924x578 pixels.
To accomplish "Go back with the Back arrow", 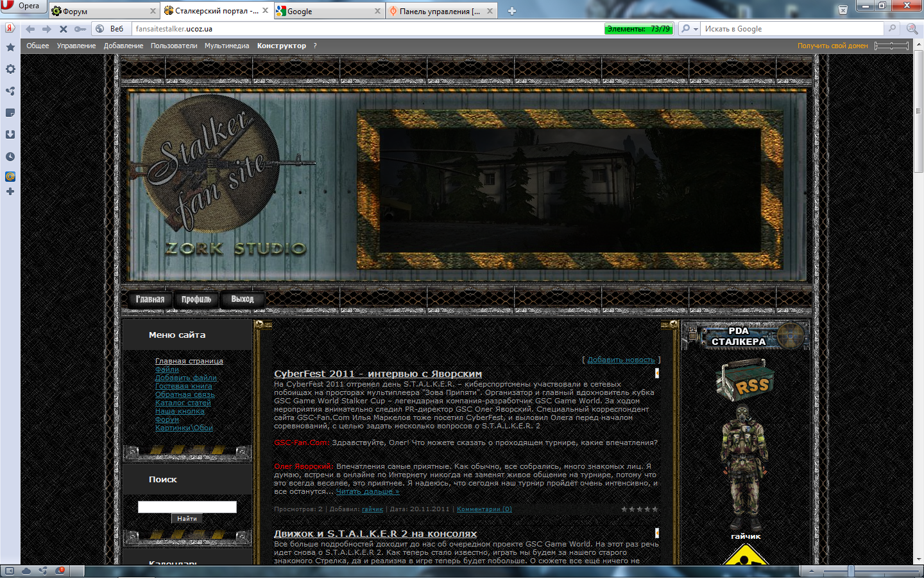I will pyautogui.click(x=30, y=29).
